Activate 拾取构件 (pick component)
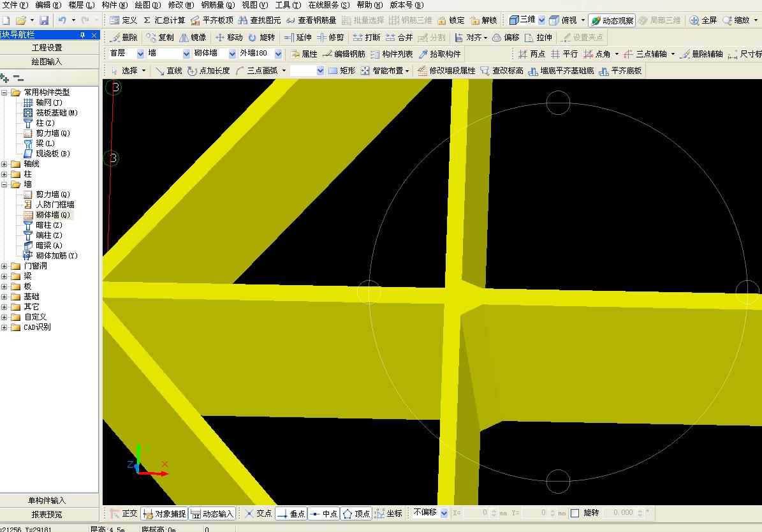762x532 pixels. [x=440, y=54]
